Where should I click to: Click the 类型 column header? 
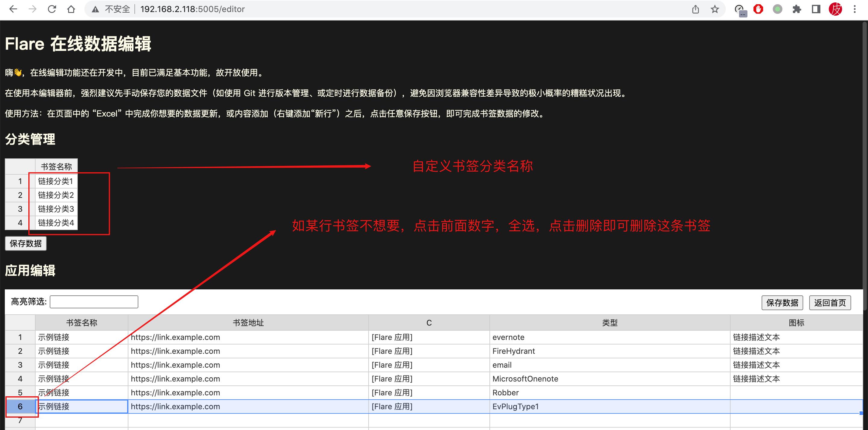pos(610,322)
